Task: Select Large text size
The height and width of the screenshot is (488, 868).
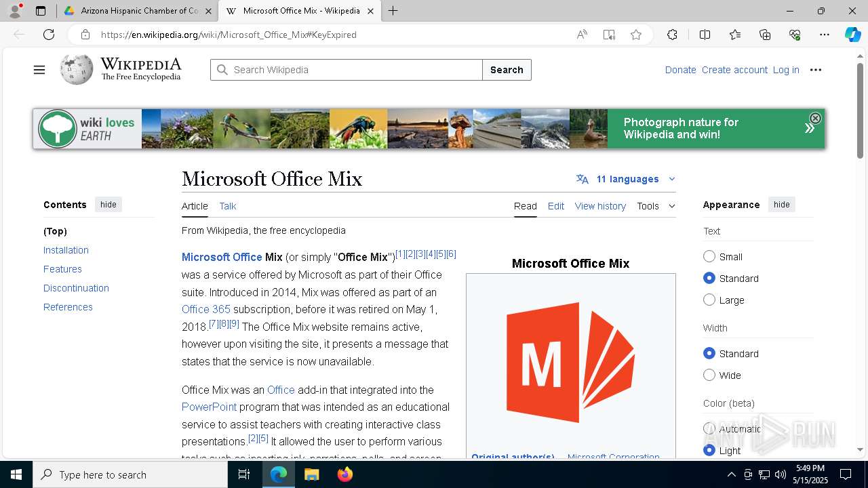Action: [x=709, y=300]
